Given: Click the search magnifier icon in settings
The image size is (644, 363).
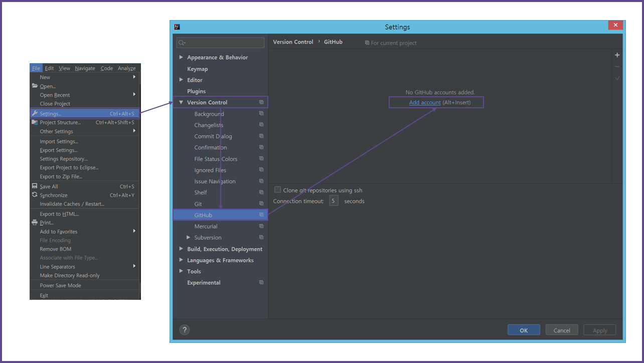Looking at the screenshot, I should pyautogui.click(x=182, y=43).
